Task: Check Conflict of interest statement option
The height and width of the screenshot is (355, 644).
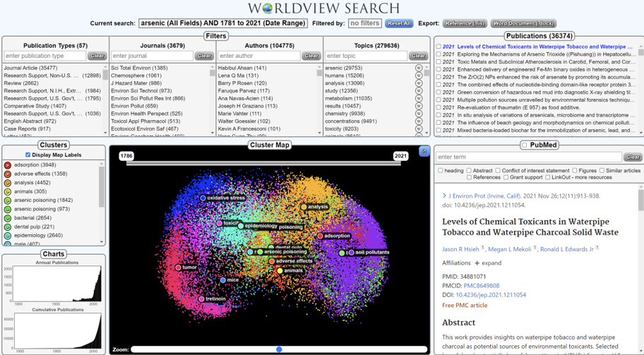Action: [x=498, y=170]
